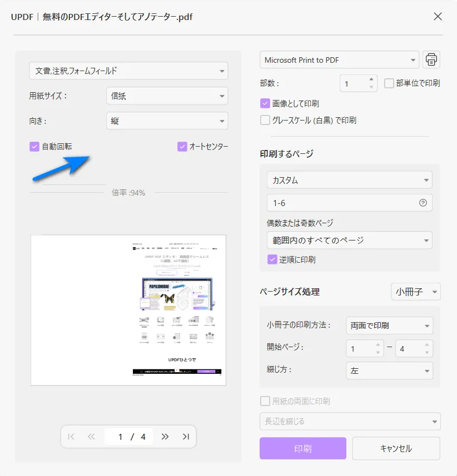This screenshot has width=457, height=476.
Task: Click the 用紙サイズ label
Action: (x=48, y=96)
